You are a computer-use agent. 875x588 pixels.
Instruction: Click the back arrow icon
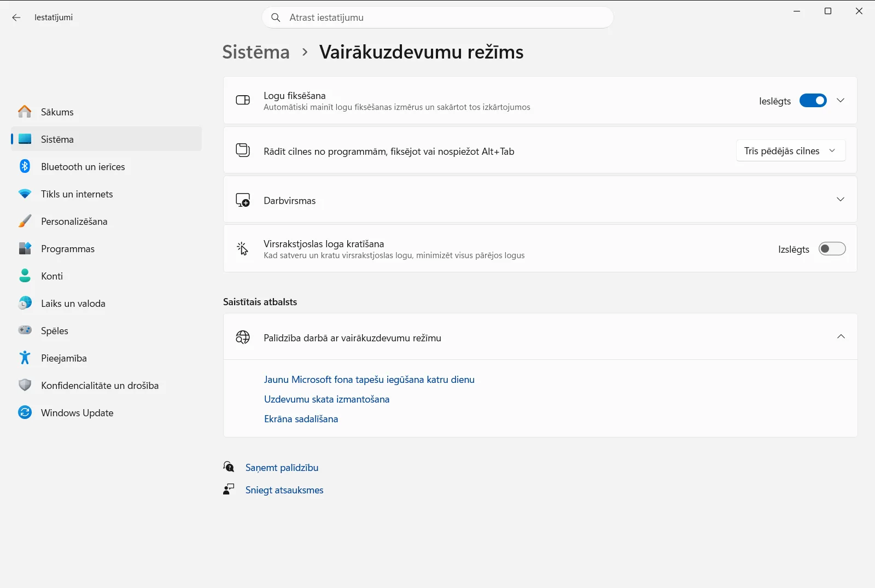click(x=16, y=18)
